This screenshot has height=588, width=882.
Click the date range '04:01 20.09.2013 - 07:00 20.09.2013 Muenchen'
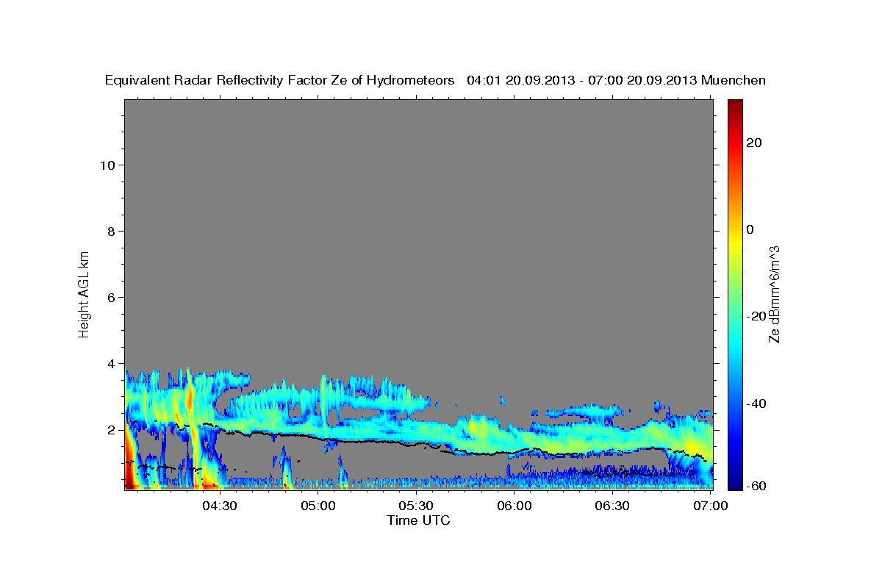pyautogui.click(x=617, y=80)
